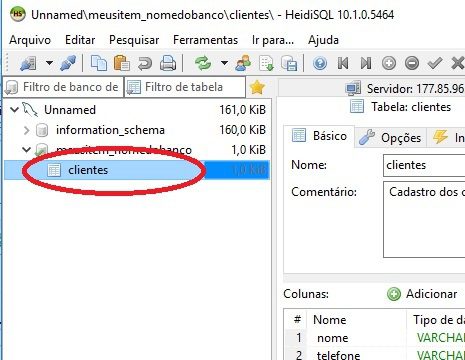Switch to the lightning-bolt indexes tab

[x=446, y=137]
